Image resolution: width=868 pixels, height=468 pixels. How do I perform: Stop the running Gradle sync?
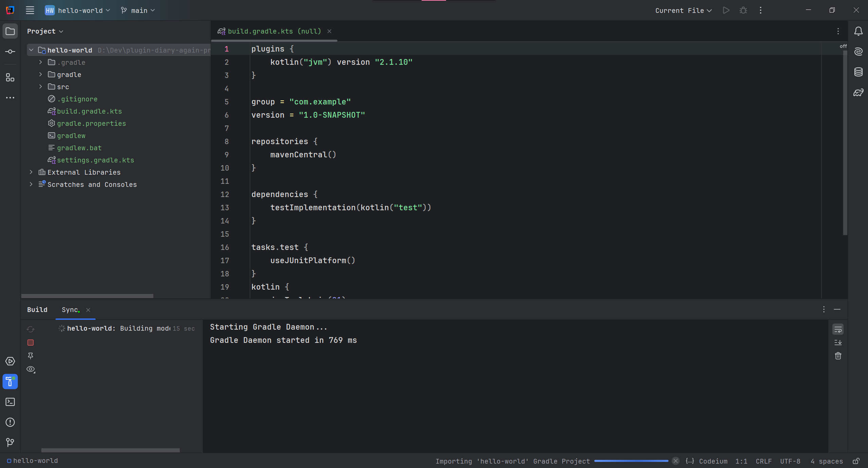tap(31, 343)
